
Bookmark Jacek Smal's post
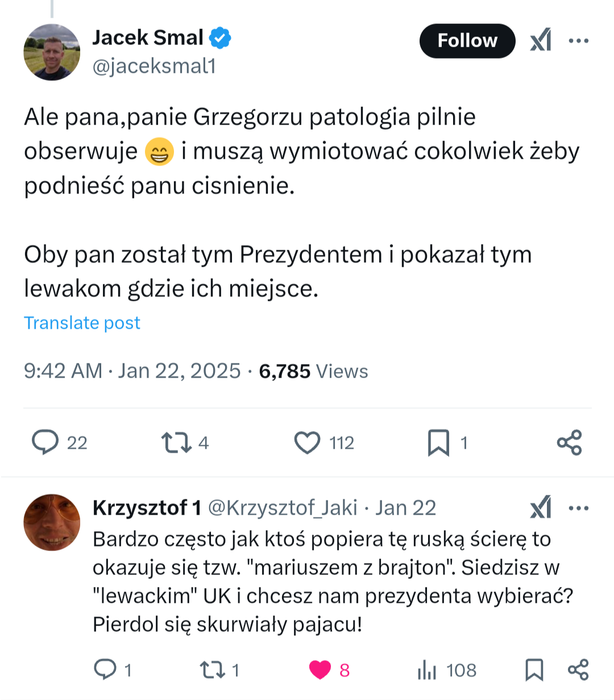[438, 442]
